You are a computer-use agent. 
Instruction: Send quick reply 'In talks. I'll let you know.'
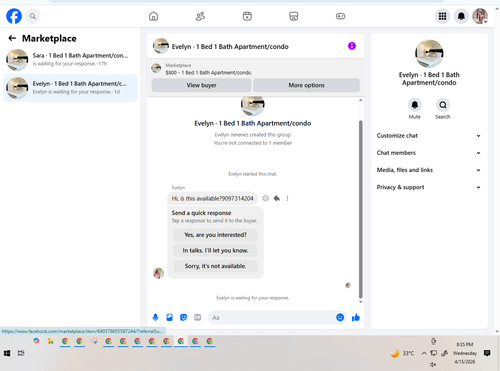pyautogui.click(x=215, y=251)
